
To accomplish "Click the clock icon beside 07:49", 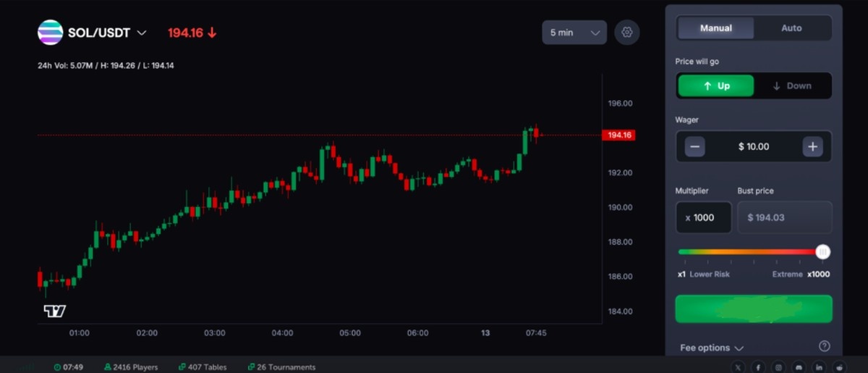I will click(x=57, y=367).
